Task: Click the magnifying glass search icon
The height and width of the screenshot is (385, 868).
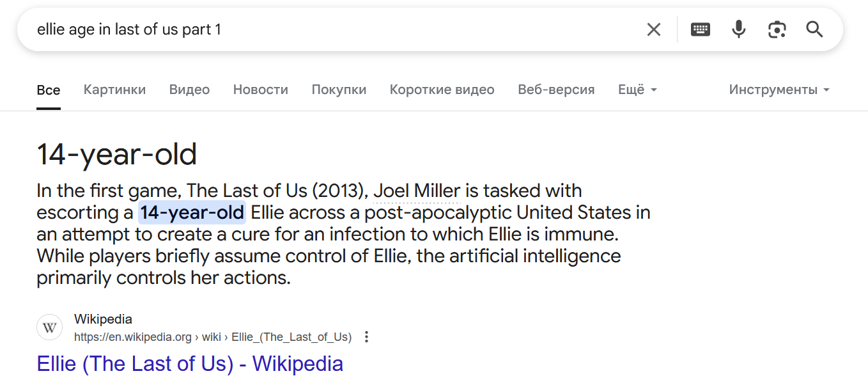Action: click(x=814, y=29)
